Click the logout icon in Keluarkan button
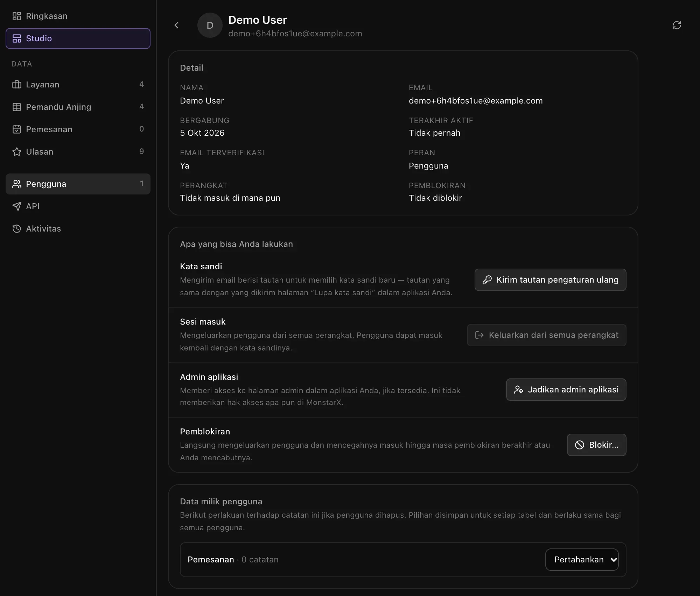 pyautogui.click(x=479, y=335)
